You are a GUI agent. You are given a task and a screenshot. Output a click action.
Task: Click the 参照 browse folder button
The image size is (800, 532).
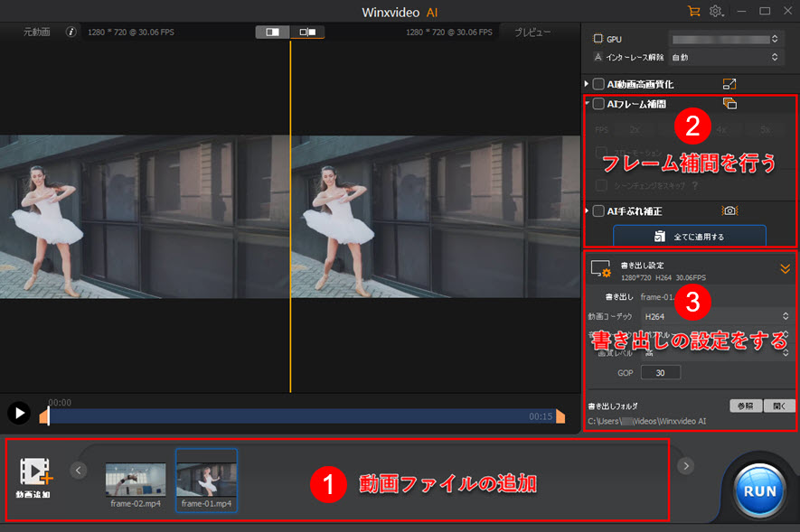click(746, 406)
